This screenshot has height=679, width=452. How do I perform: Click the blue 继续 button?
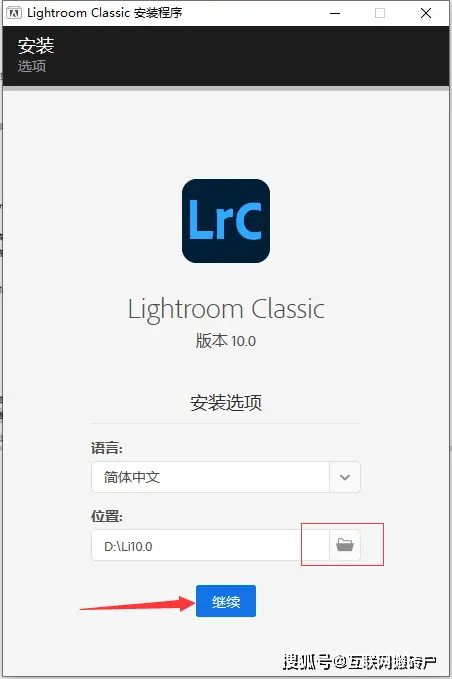coord(226,601)
